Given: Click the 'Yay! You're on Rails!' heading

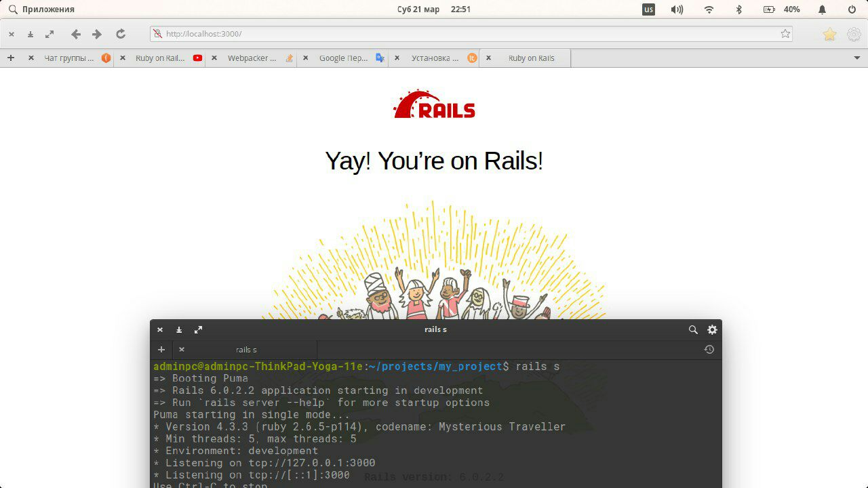Looking at the screenshot, I should click(x=434, y=161).
